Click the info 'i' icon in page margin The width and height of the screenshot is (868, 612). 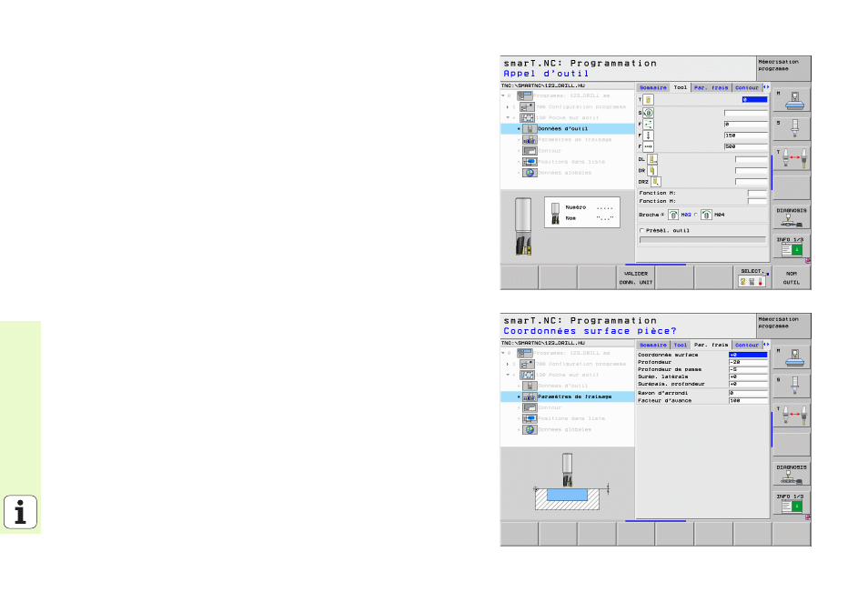click(x=21, y=512)
